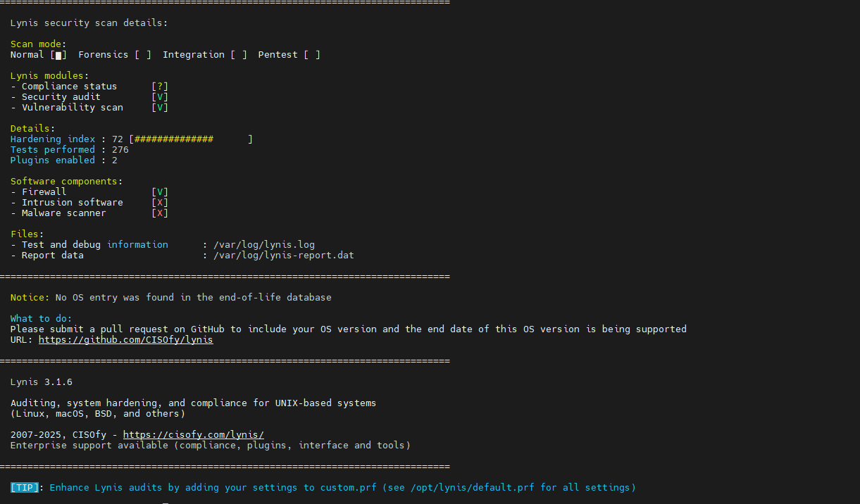This screenshot has height=504, width=860.
Task: Click the Integration scan mode bracket
Action: [239, 55]
